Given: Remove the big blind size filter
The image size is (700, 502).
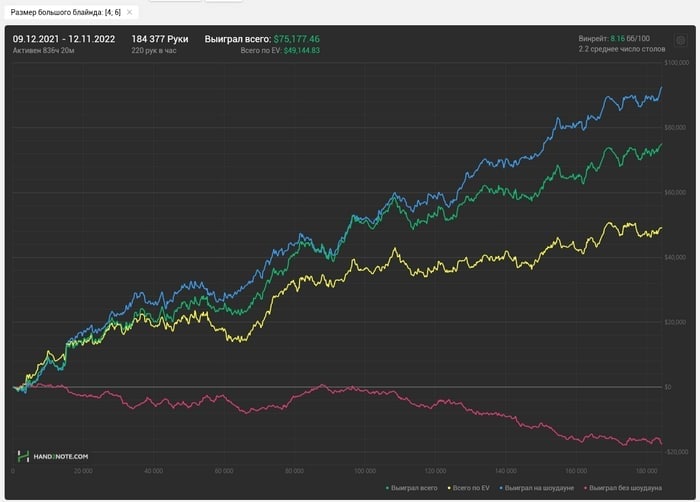Looking at the screenshot, I should pos(130,12).
